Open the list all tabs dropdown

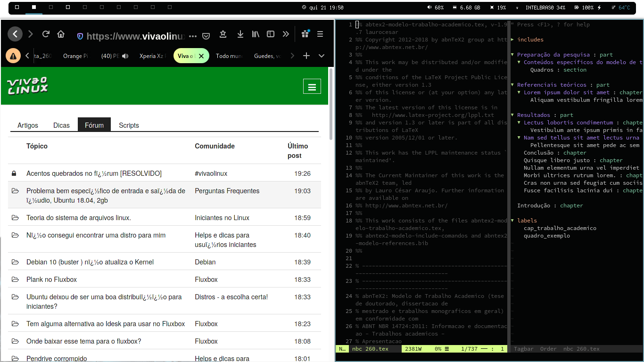point(322,56)
